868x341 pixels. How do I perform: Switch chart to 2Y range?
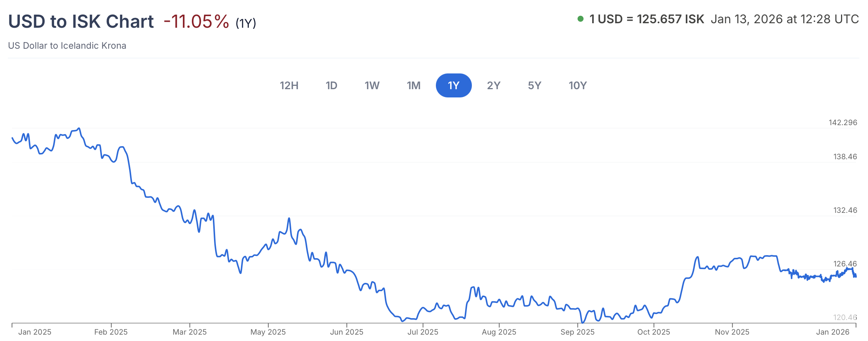coord(494,85)
